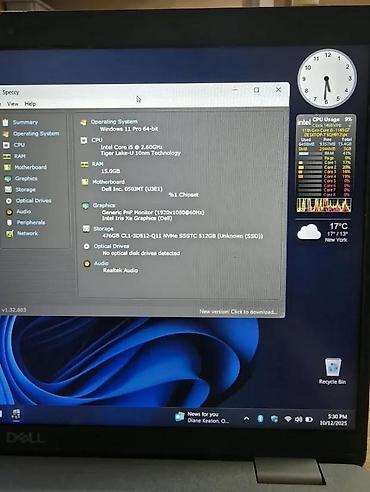370x492 pixels.
Task: Click the memory icon beside summary RAM heading
Action: click(x=84, y=164)
